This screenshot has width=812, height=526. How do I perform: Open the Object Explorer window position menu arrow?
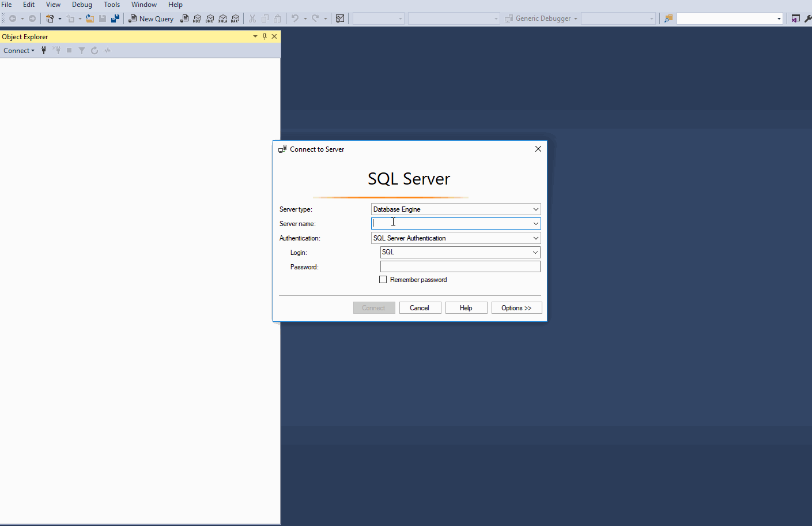[255, 36]
